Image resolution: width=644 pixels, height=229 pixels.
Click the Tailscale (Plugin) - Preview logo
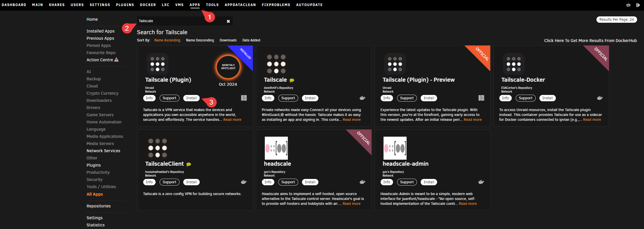click(x=395, y=64)
